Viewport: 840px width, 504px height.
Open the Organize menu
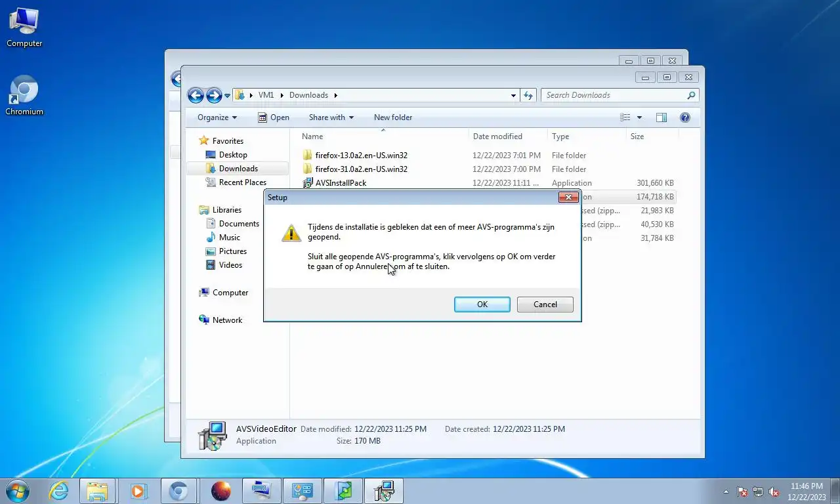pos(217,117)
